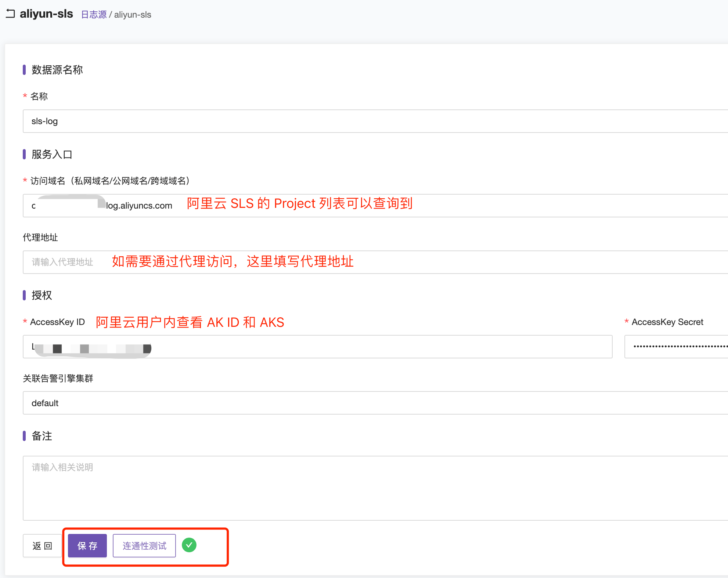Click the aliyun-sls page title text
The height and width of the screenshot is (578, 728).
click(x=46, y=14)
